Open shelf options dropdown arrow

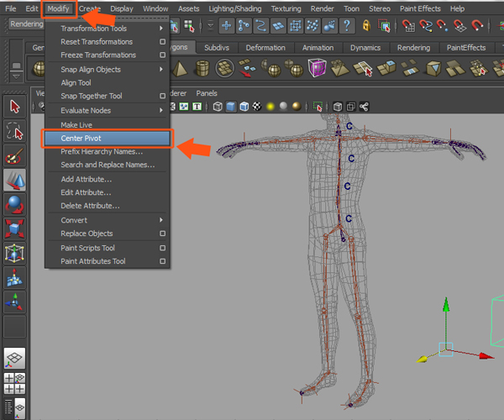[x=16, y=76]
